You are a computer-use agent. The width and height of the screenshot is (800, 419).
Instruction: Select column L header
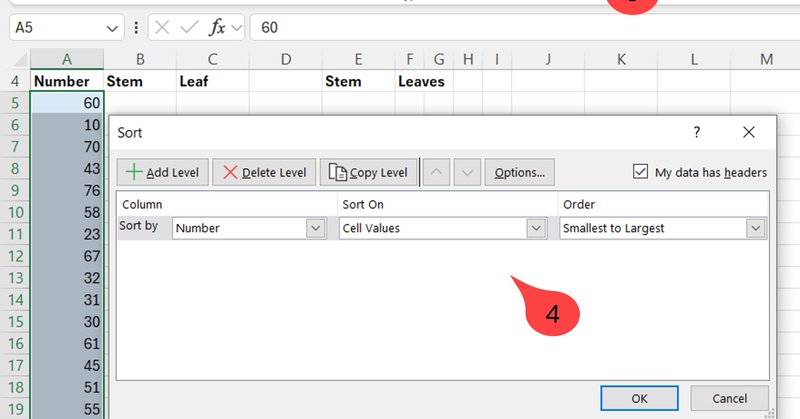pyautogui.click(x=694, y=59)
